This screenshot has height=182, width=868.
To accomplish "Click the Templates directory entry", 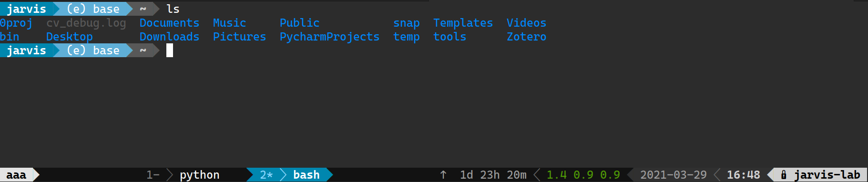I will [x=463, y=23].
